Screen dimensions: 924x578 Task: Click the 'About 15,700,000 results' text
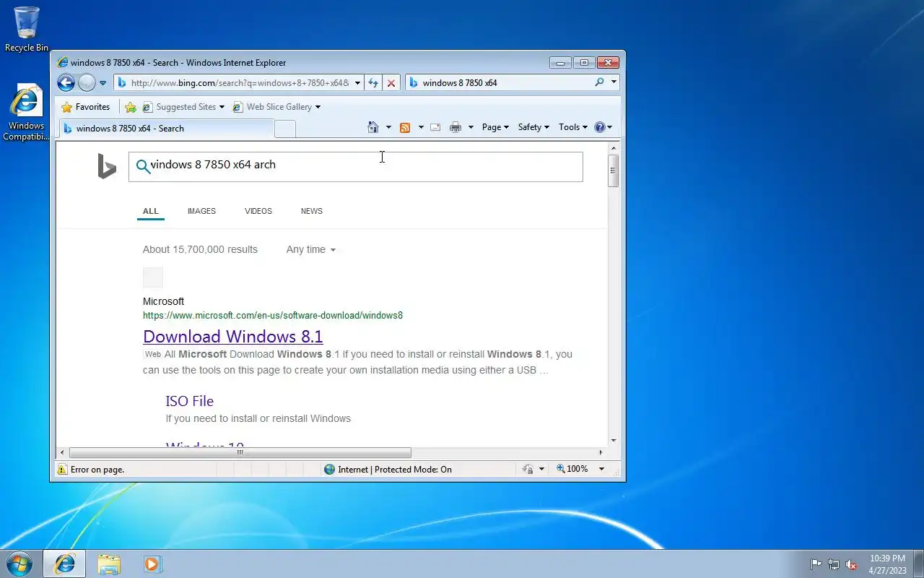click(x=200, y=249)
